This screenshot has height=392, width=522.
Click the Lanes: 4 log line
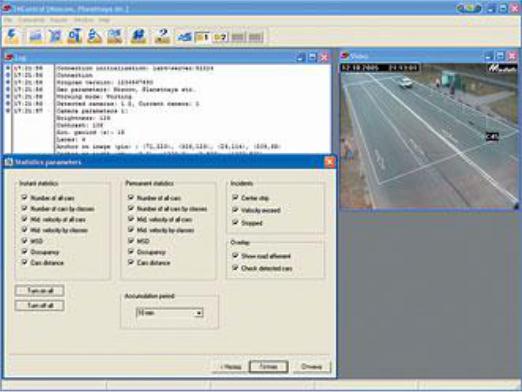click(x=71, y=139)
